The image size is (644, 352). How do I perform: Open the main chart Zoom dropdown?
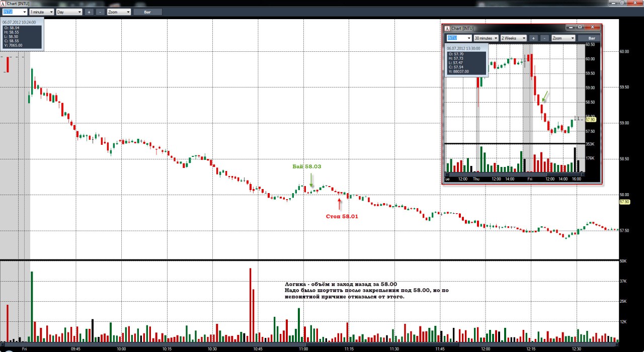[119, 12]
